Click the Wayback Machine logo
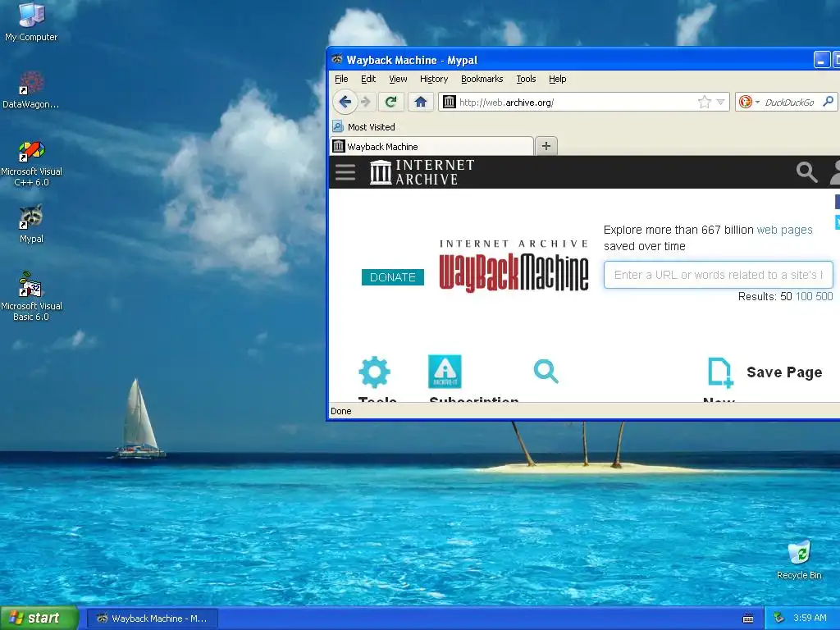The width and height of the screenshot is (840, 630). point(514,266)
